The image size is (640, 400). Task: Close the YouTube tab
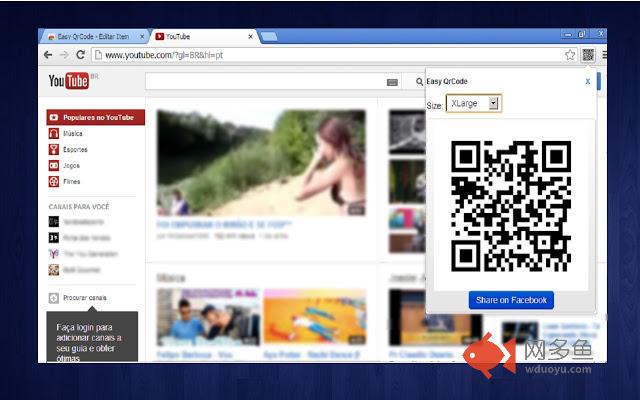(250, 36)
